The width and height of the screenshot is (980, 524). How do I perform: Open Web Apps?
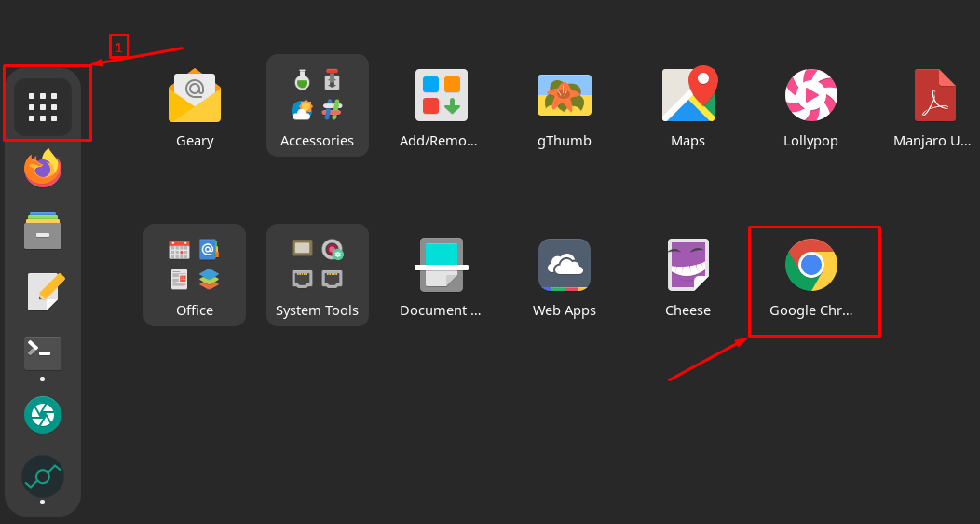(565, 265)
